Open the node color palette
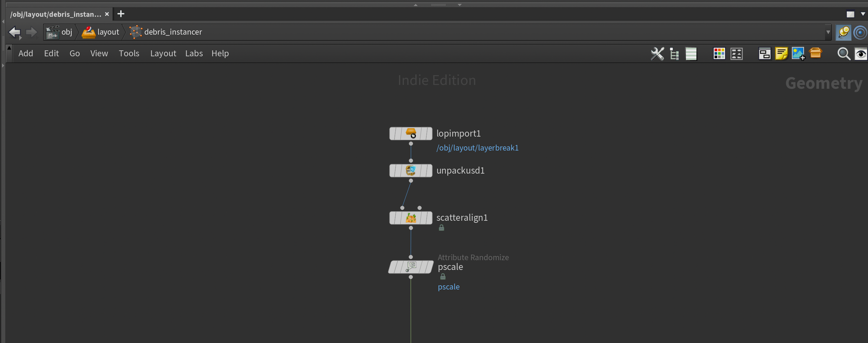This screenshot has height=343, width=868. (719, 54)
